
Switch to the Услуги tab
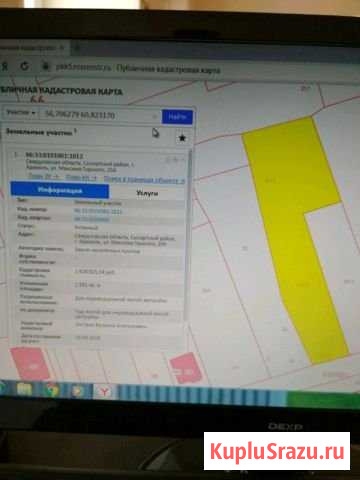coord(147,193)
